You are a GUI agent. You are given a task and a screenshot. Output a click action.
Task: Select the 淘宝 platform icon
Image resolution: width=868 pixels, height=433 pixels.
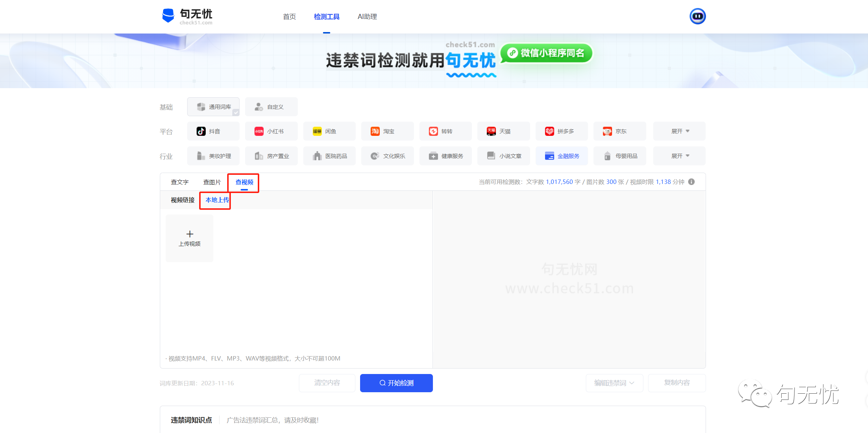tap(375, 131)
